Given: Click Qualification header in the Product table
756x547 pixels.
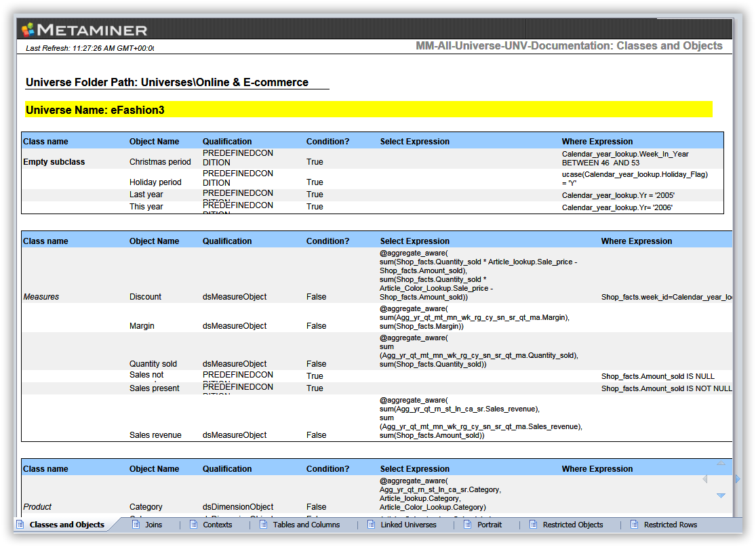Looking at the screenshot, I should point(227,468).
